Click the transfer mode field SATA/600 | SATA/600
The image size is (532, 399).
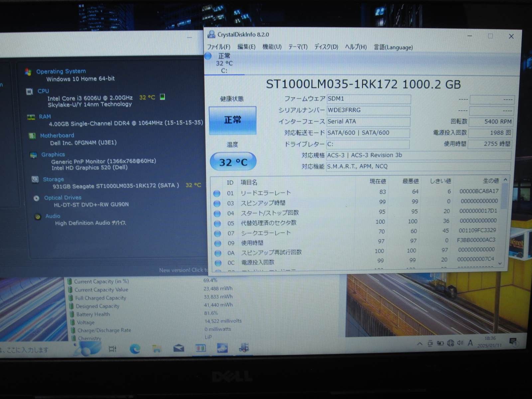click(x=368, y=133)
